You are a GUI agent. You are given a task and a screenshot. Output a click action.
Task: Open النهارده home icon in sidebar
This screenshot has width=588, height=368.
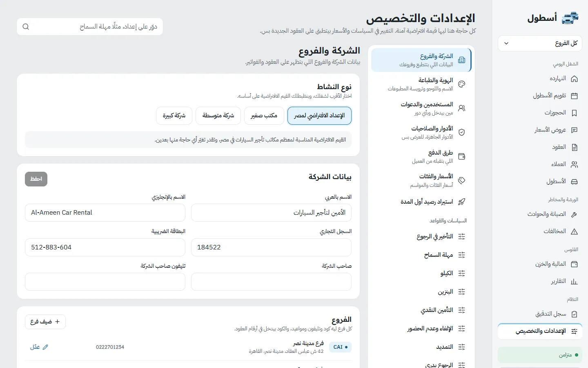[x=574, y=79]
